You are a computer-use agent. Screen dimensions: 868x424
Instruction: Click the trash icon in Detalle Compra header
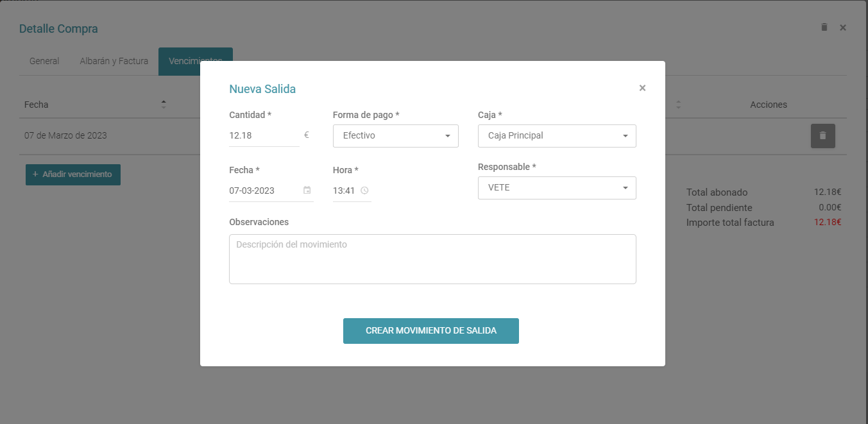824,28
